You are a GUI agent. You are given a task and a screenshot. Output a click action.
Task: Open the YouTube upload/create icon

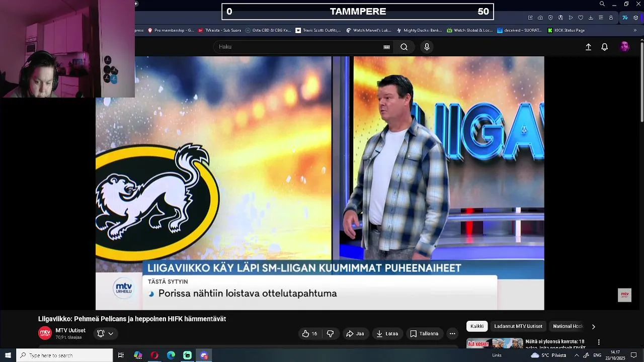pos(588,47)
